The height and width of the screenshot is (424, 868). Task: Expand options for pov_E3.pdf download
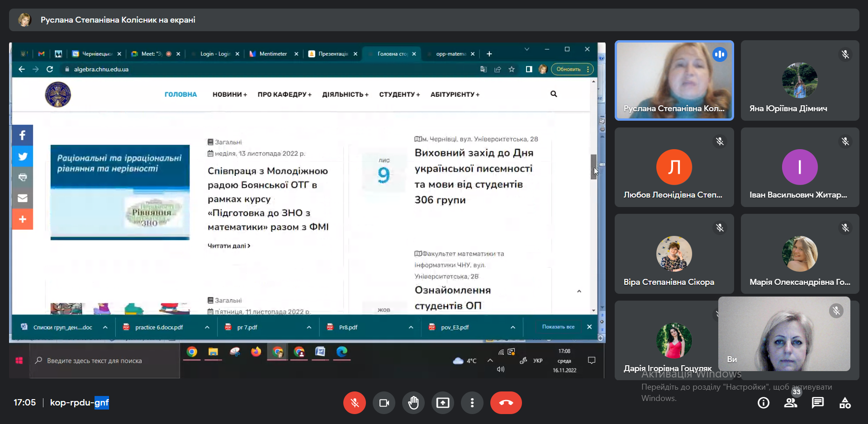coord(513,327)
